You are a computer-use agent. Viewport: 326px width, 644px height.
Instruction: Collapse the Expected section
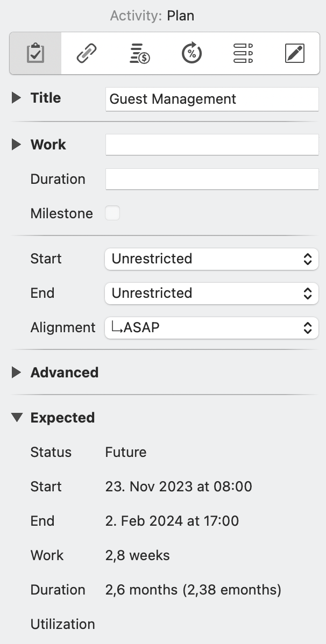16,417
